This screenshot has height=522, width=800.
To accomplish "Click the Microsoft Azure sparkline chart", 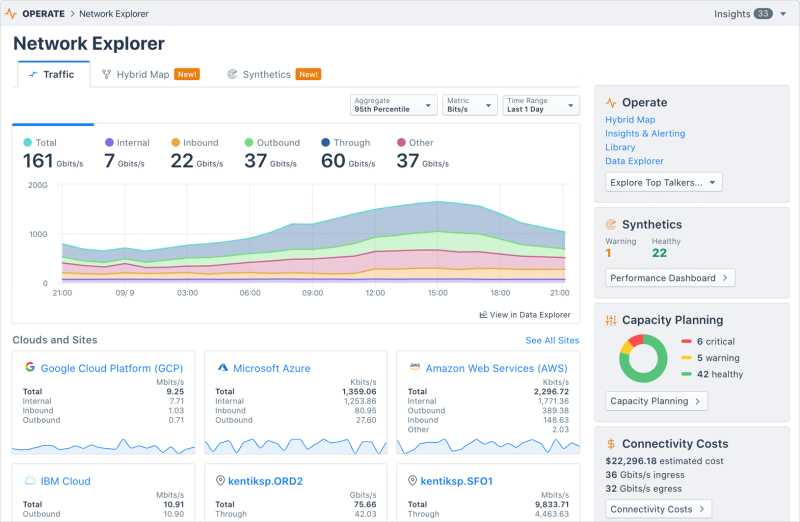I will [296, 446].
